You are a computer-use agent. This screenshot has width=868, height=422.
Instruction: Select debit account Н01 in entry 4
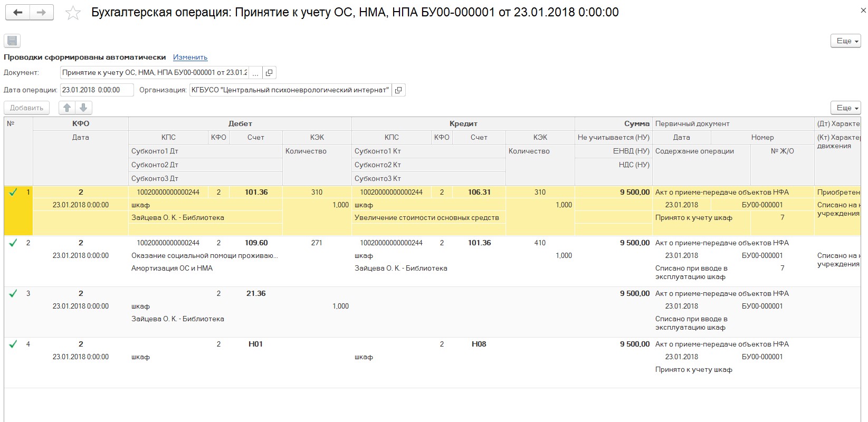click(256, 344)
